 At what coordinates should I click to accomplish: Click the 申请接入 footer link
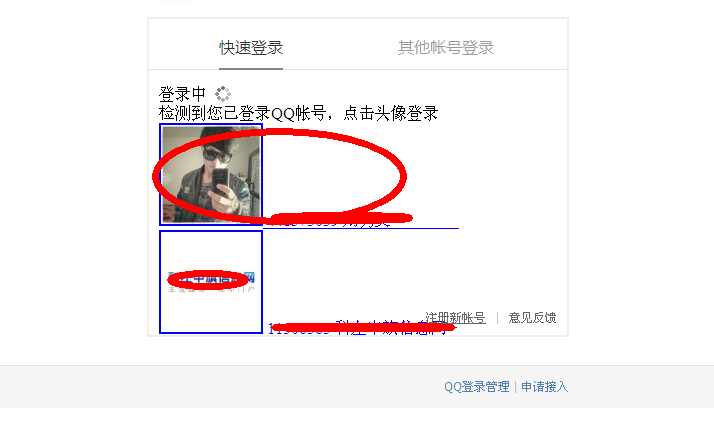point(545,387)
